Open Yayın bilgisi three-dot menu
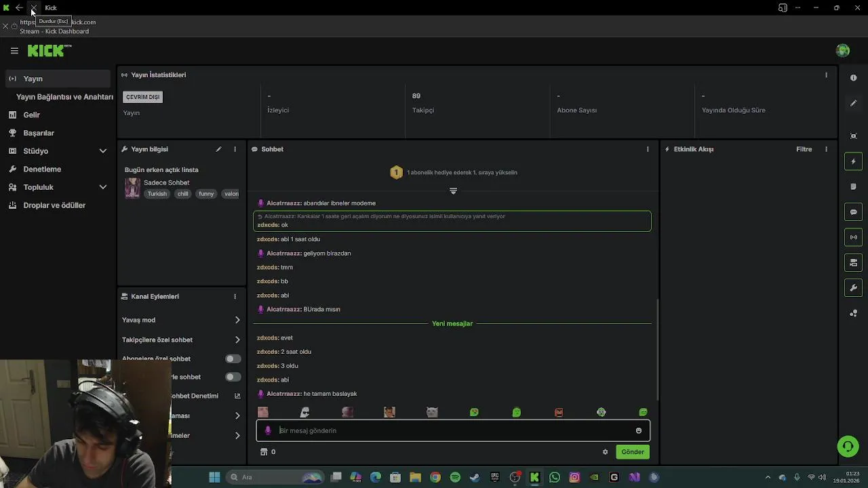 [235, 149]
